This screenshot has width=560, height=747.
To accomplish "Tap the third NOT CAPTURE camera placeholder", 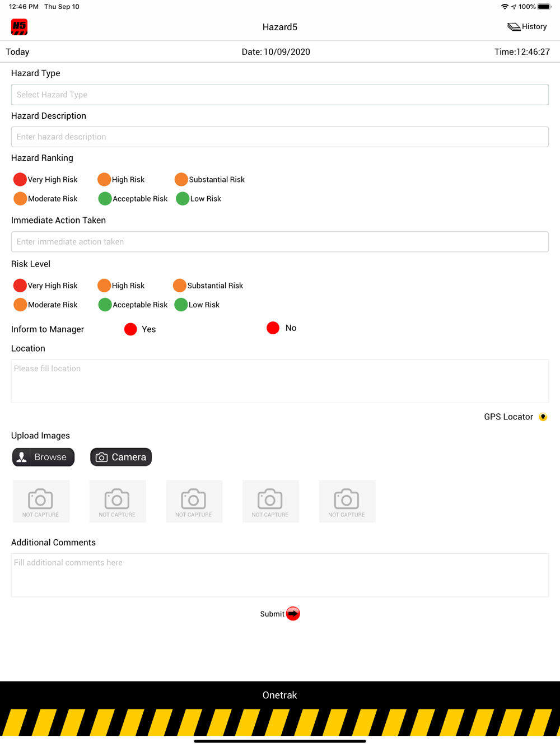I will pos(194,501).
